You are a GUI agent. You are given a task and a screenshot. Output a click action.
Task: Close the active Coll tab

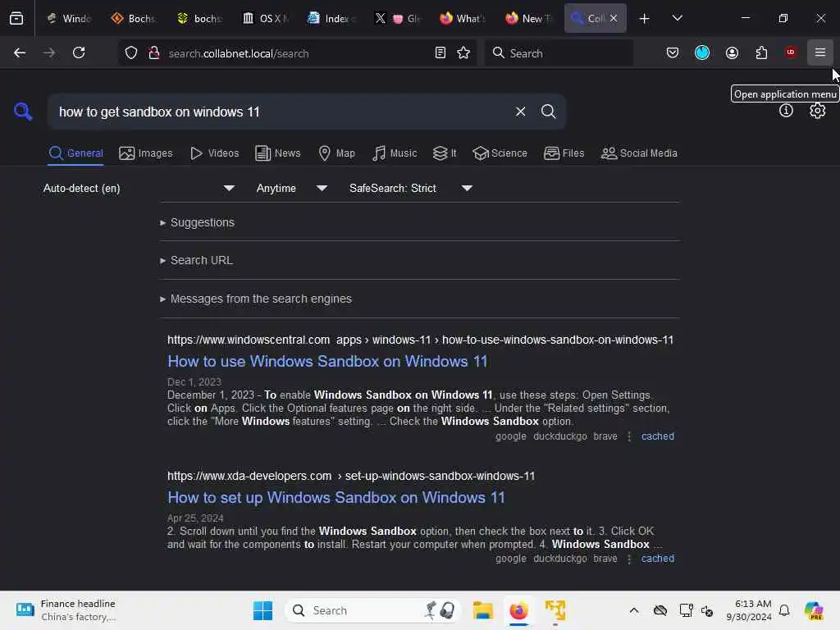(x=614, y=18)
